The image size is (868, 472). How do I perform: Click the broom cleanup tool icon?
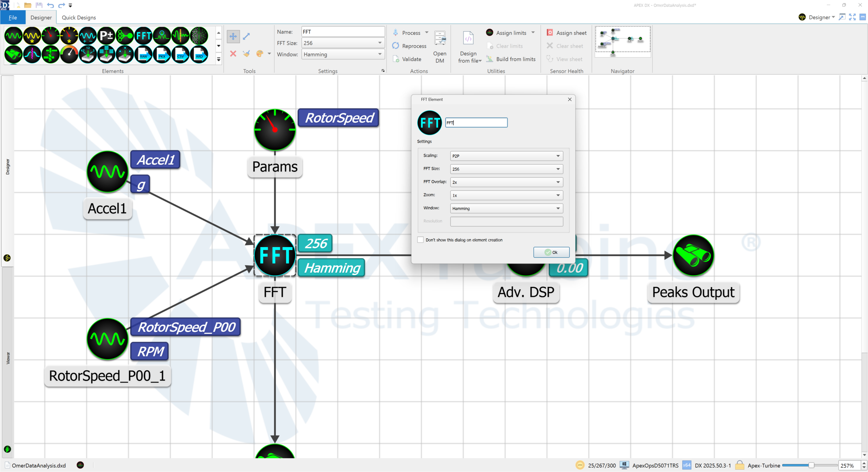pos(246,54)
